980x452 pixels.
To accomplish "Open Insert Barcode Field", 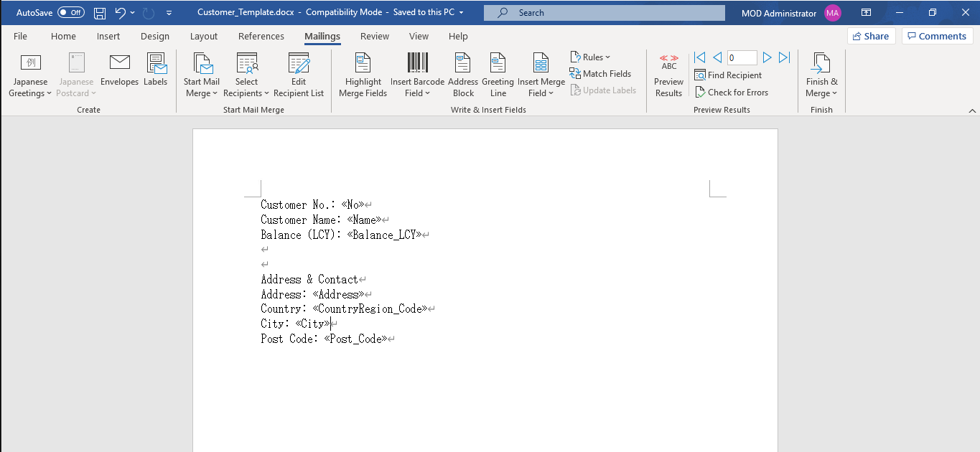I will (x=416, y=74).
